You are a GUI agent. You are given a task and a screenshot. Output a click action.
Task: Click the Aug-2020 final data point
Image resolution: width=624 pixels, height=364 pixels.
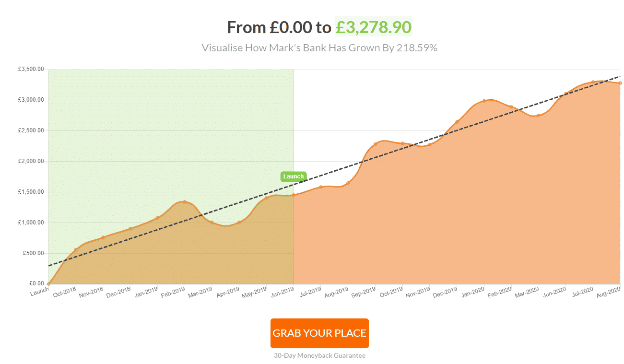620,83
